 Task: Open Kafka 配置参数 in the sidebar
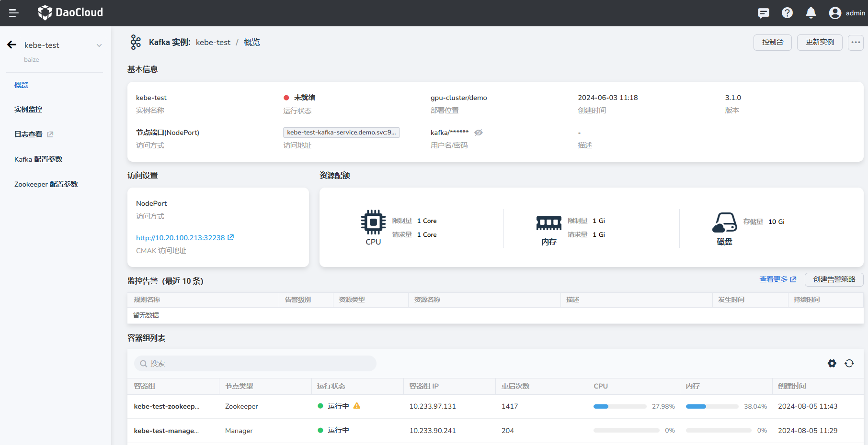coord(38,159)
